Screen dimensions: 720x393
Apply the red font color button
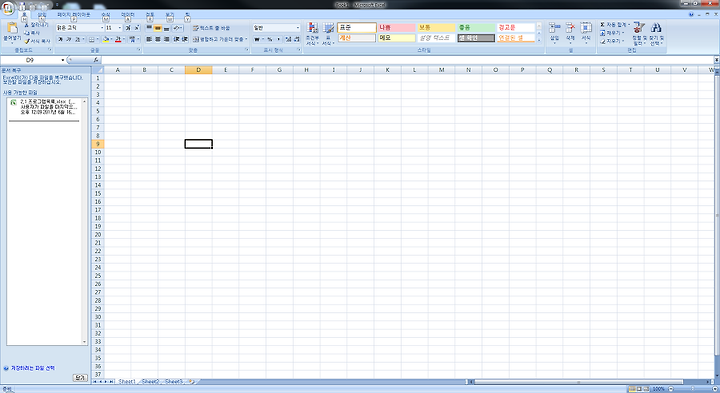pos(118,39)
